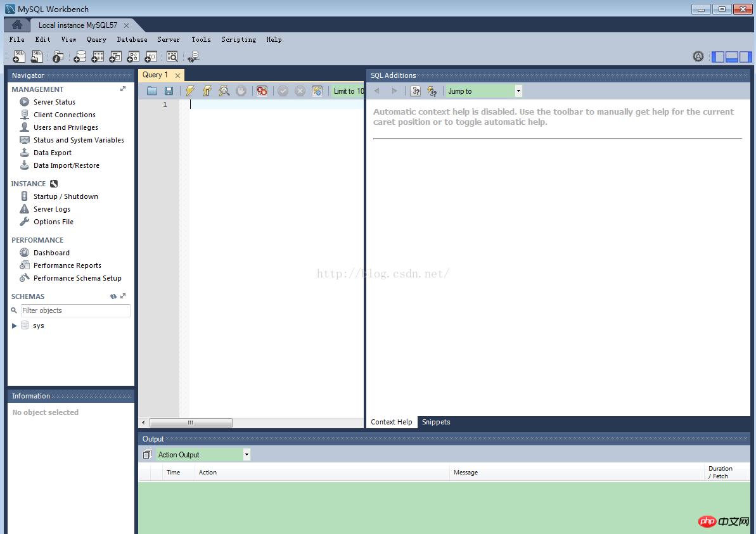Create a new function f() icon
This screenshot has width=756, height=534.
coord(151,56)
